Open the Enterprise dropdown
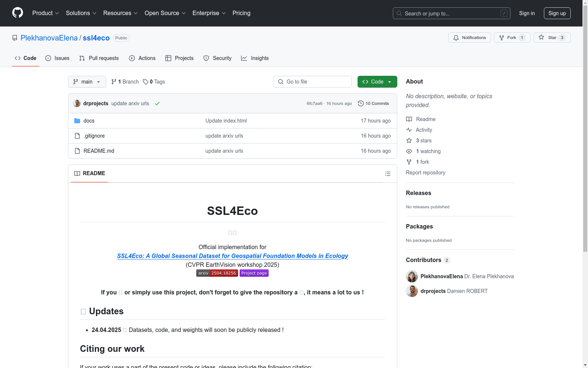The image size is (588, 368). click(x=209, y=13)
